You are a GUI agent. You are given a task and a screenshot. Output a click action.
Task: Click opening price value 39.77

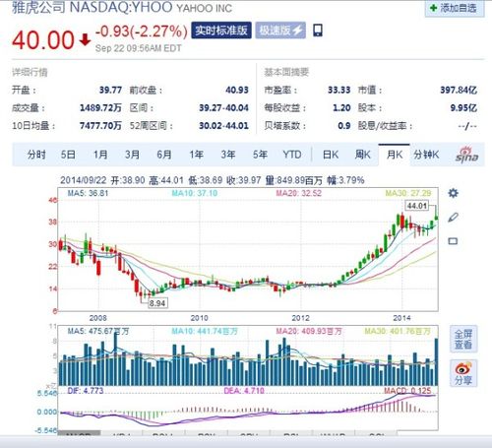110,90
